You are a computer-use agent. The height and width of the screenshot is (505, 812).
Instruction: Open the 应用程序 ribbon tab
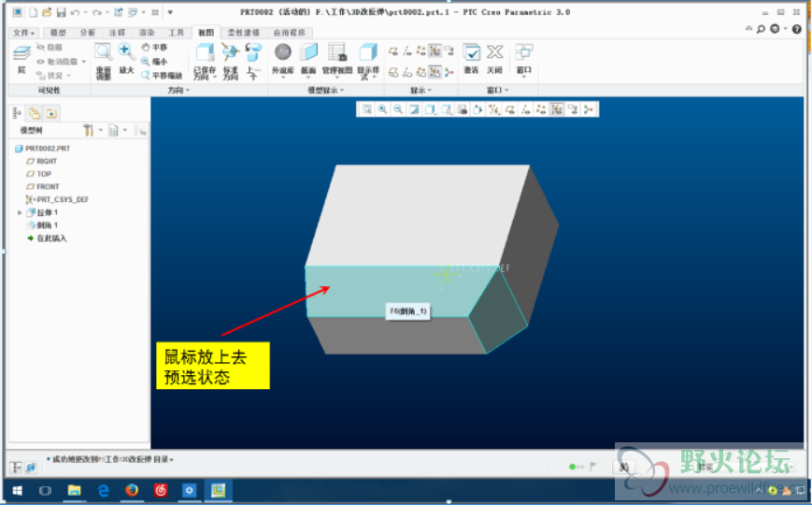pos(289,33)
